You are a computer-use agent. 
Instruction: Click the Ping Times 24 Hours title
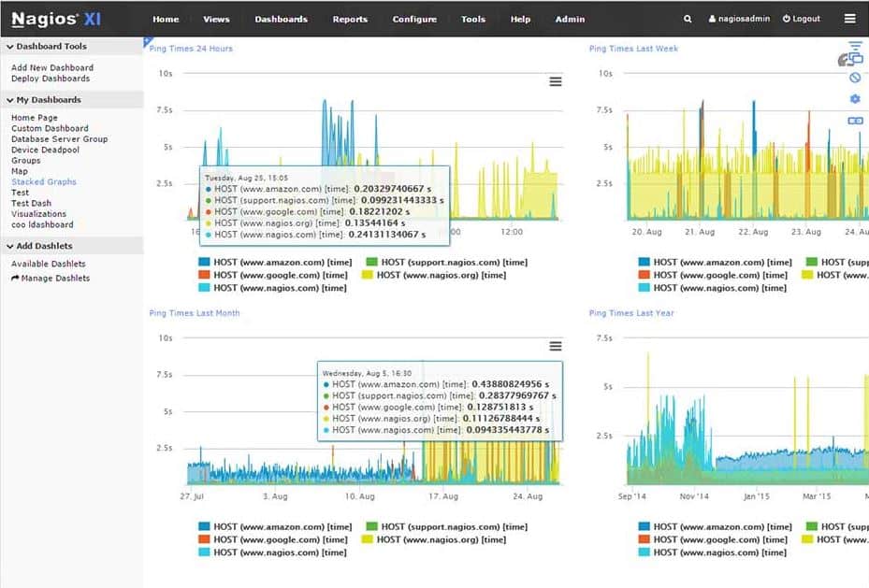pyautogui.click(x=191, y=49)
